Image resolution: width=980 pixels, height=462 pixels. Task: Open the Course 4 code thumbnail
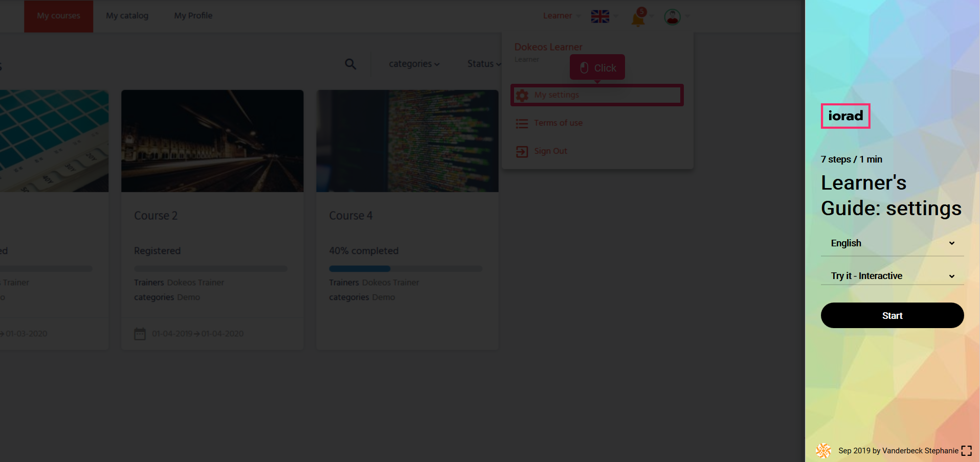(407, 141)
